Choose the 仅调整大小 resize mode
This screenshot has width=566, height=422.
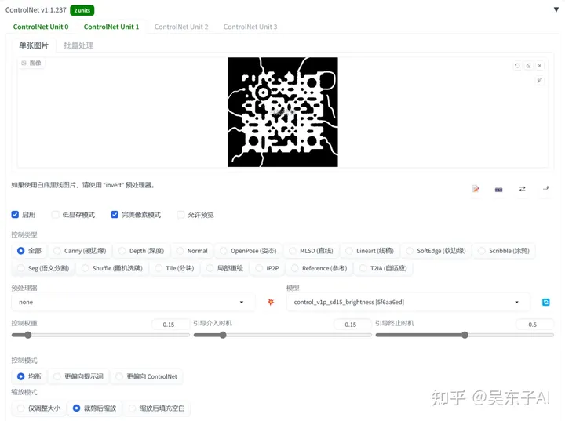tap(39, 408)
